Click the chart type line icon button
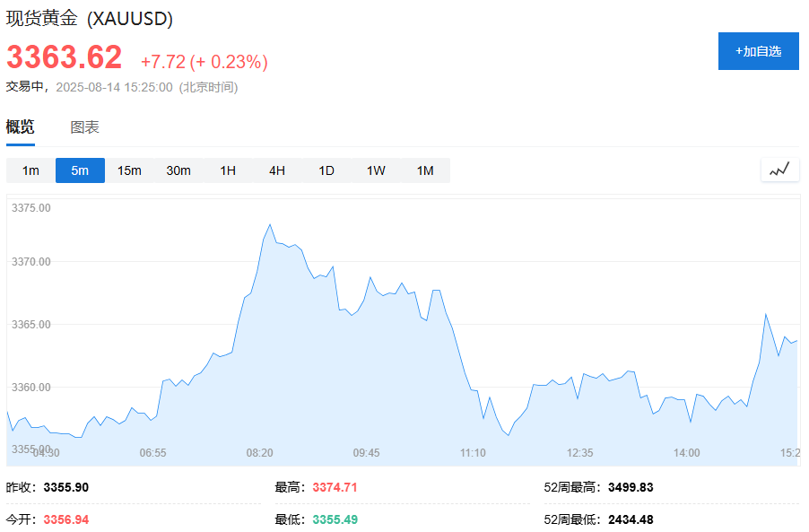This screenshot has height=532, width=809. pyautogui.click(x=779, y=170)
